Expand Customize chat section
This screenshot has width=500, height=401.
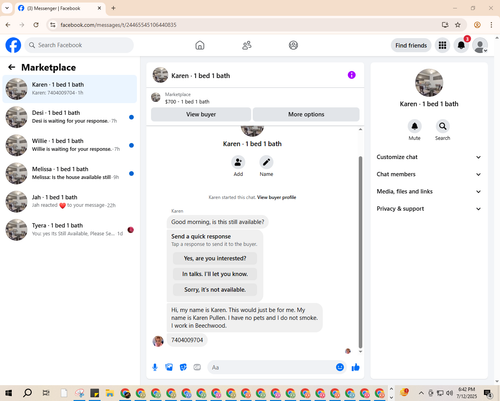click(429, 157)
